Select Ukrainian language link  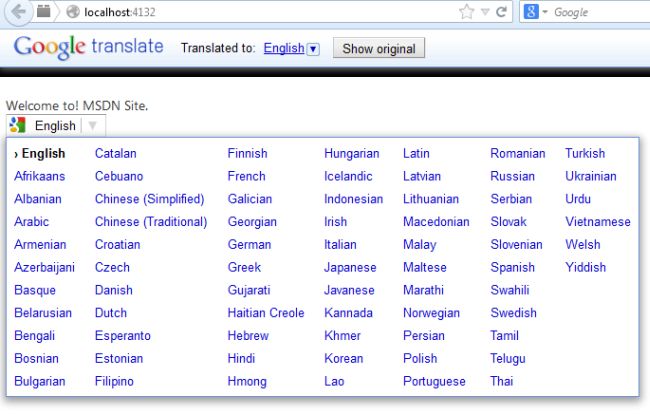(591, 176)
